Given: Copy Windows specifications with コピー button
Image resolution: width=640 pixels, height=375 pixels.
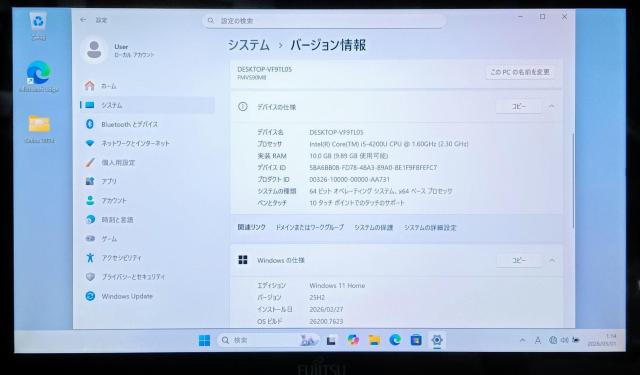Looking at the screenshot, I should (519, 260).
